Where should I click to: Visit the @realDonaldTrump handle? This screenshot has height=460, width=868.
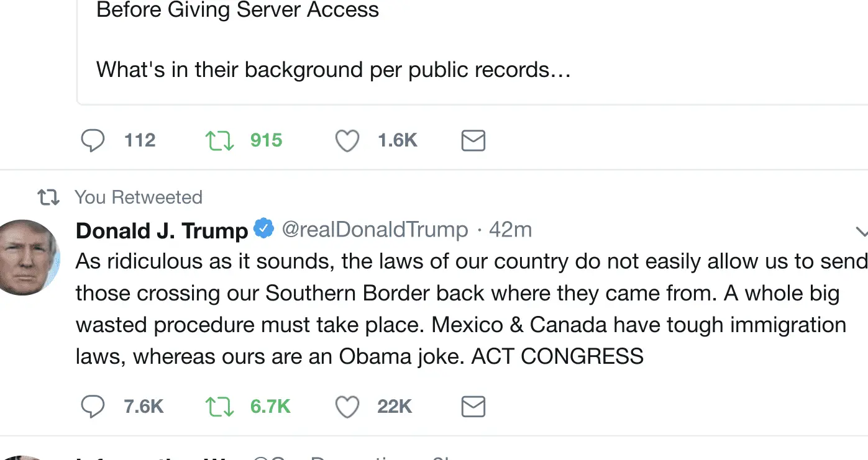tap(375, 230)
